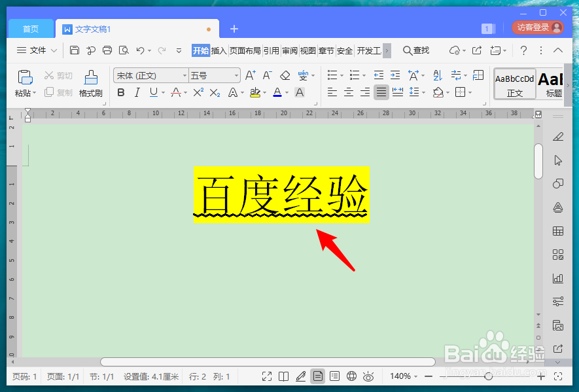
Task: Click the help question mark icon
Action: [x=523, y=50]
